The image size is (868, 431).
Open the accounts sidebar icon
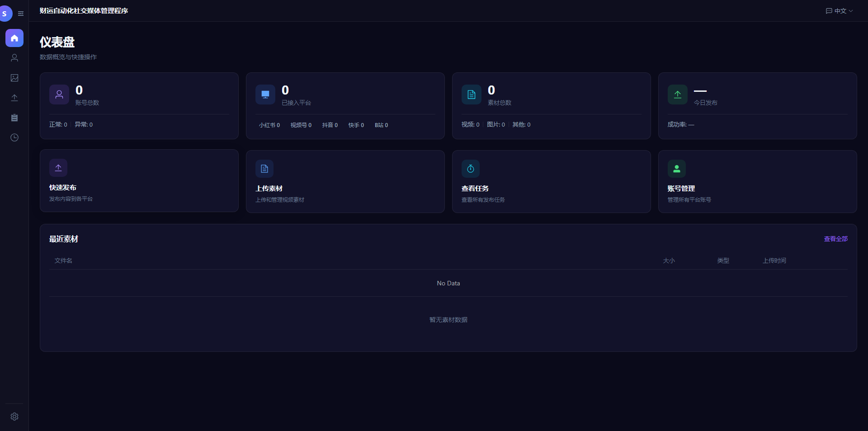tap(14, 58)
